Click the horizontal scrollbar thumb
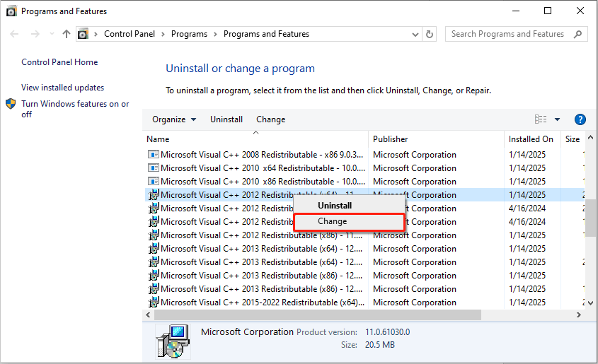The image size is (598, 364). [x=318, y=315]
